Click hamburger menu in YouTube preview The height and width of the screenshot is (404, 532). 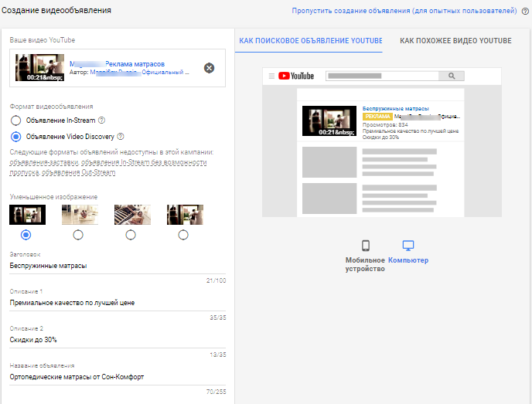pyautogui.click(x=271, y=76)
